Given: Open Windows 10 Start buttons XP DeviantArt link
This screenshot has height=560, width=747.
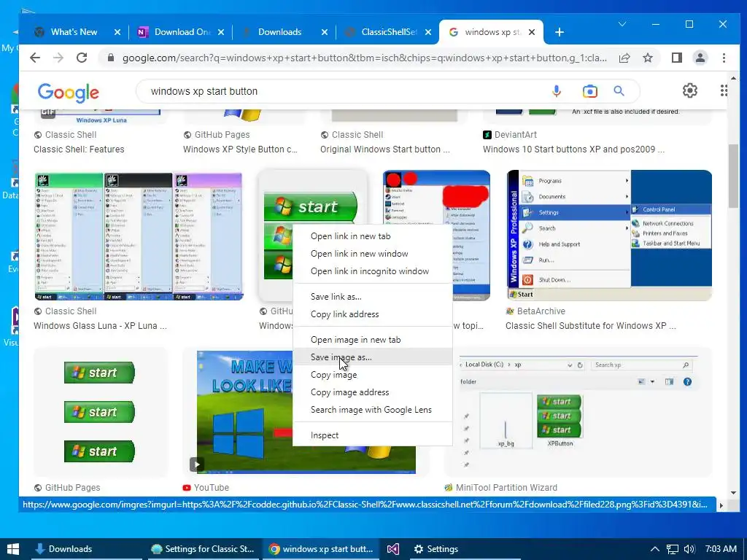Looking at the screenshot, I should pyautogui.click(x=573, y=149).
